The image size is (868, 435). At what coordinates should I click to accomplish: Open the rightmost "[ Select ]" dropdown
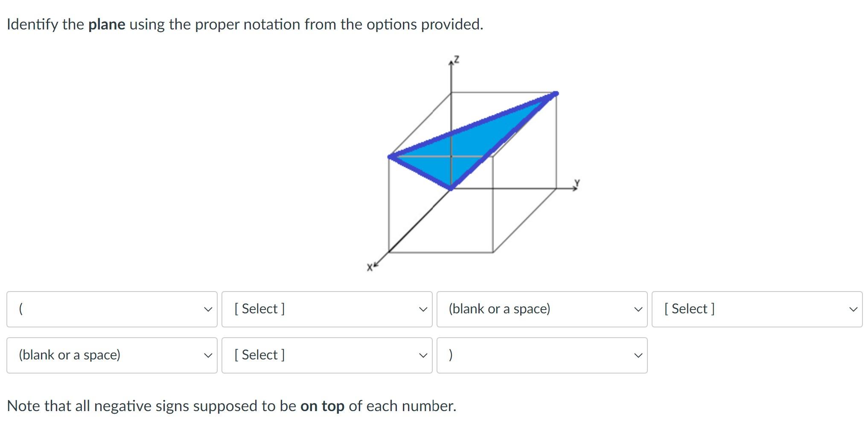click(x=757, y=309)
